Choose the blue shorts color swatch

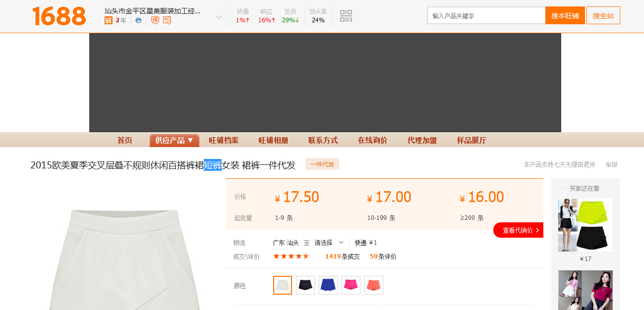[x=328, y=285]
